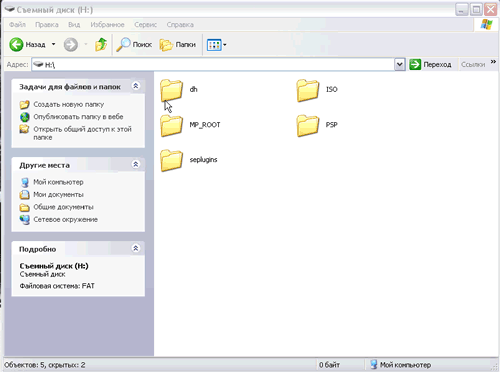Click Ссылки toolbar label

tap(473, 64)
